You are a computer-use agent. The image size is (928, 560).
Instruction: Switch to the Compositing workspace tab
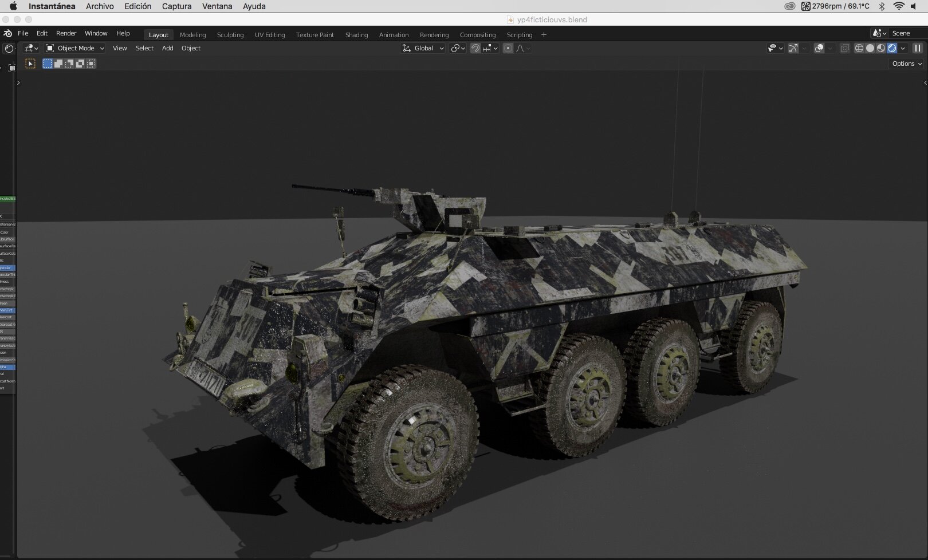(478, 35)
